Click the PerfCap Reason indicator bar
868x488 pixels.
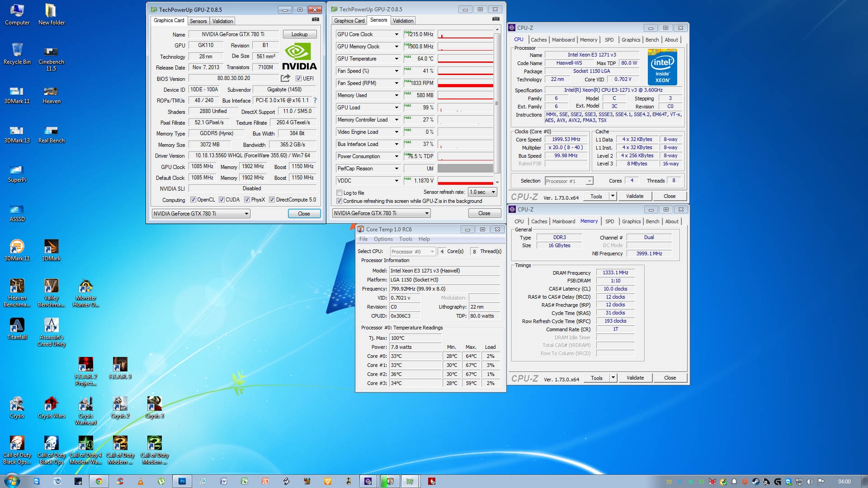(465, 169)
